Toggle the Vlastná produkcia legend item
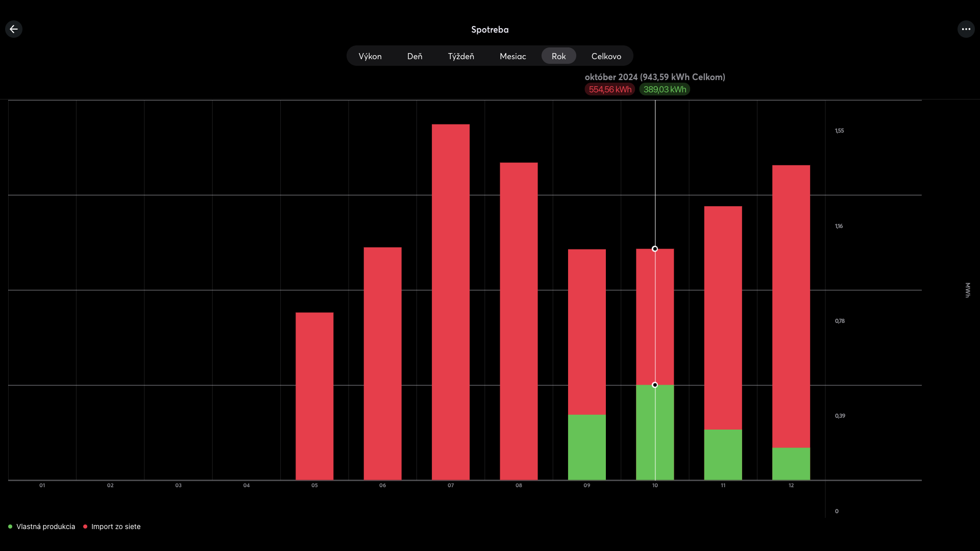The height and width of the screenshot is (551, 980). tap(45, 527)
